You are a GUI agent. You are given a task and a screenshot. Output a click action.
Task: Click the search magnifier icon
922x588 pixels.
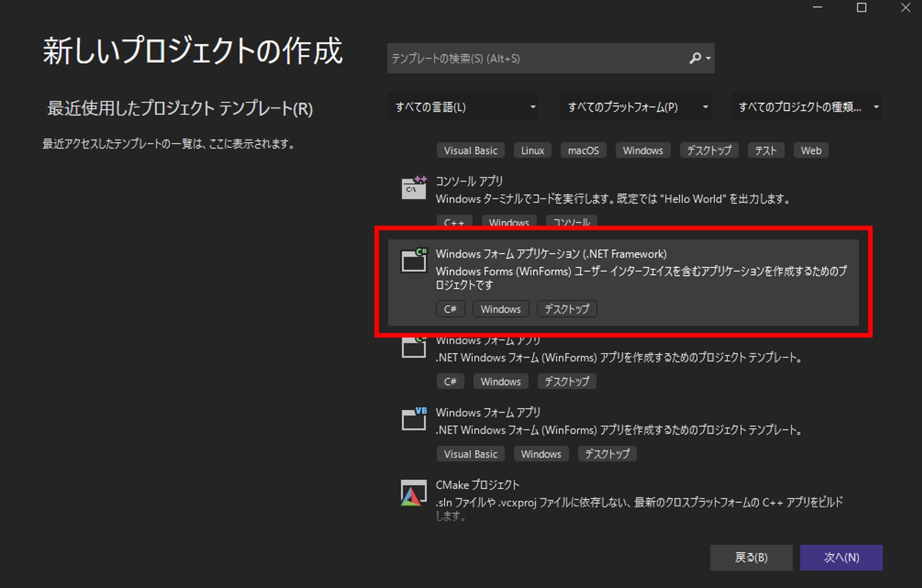pyautogui.click(x=695, y=58)
